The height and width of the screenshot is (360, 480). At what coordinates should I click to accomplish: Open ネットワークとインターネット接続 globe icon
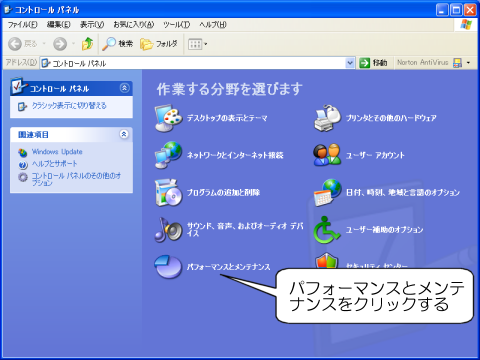(169, 155)
